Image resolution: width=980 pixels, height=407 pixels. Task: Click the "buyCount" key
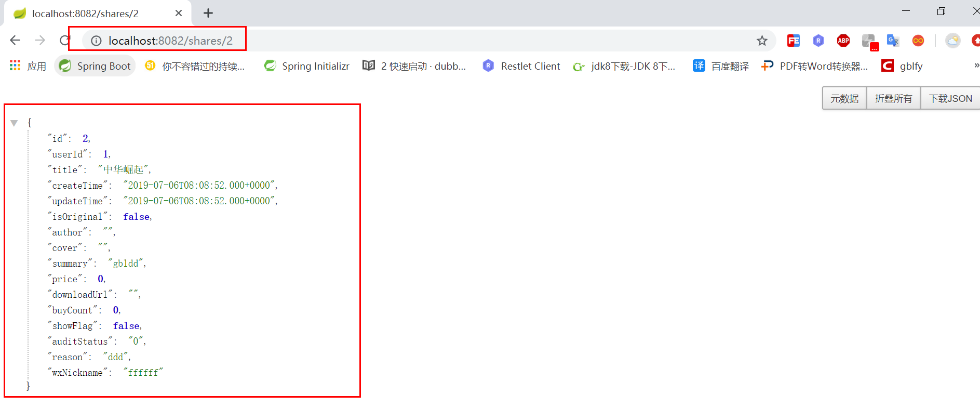72,310
